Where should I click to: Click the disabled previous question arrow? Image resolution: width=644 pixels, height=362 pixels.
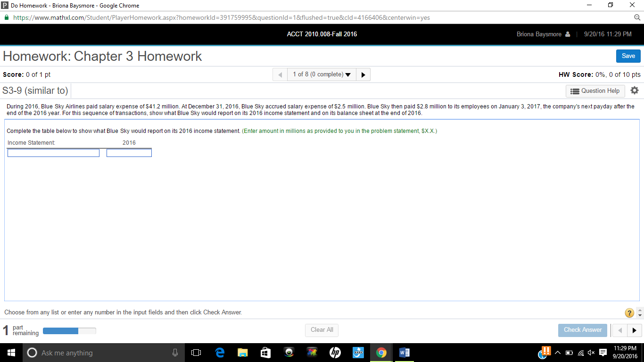[x=281, y=74]
